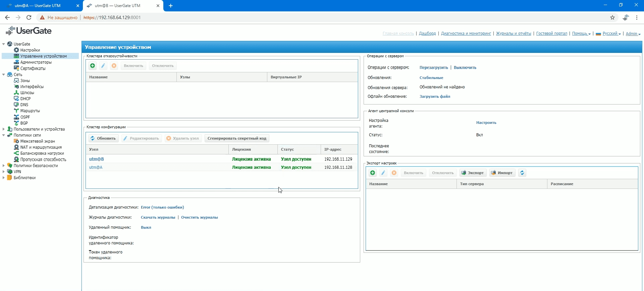Collapse the Сеть tree section
Screen dimensions: 644x291
click(4, 75)
